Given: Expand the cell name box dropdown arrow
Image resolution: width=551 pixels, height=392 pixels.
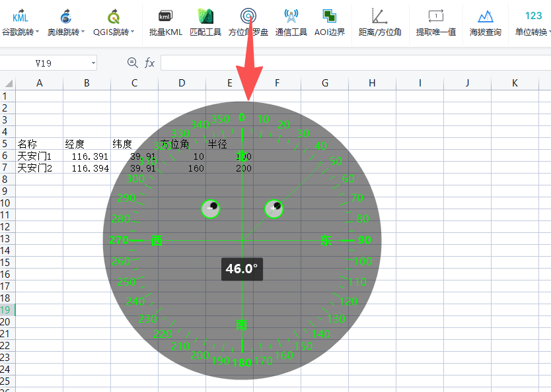Looking at the screenshot, I should coord(93,63).
